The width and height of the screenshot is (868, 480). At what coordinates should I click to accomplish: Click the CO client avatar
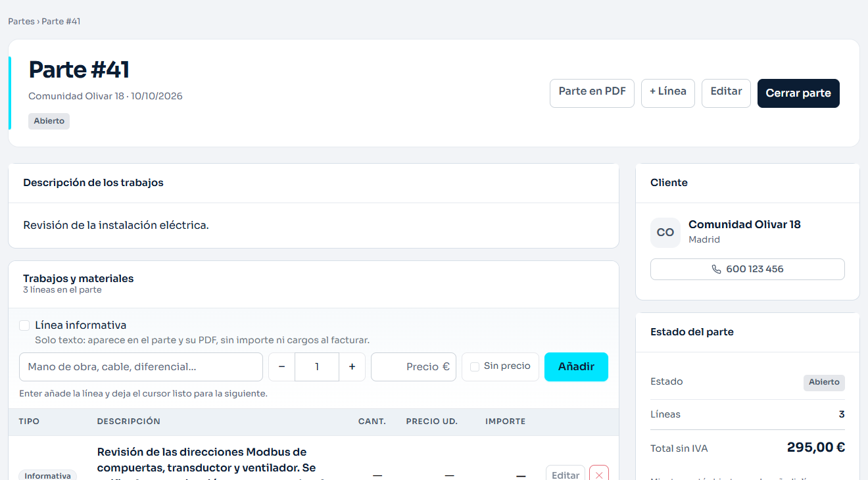(x=665, y=233)
